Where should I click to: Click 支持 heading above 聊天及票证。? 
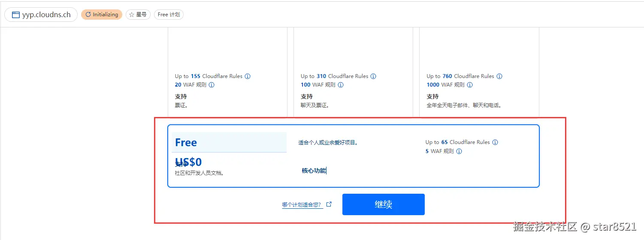[307, 96]
